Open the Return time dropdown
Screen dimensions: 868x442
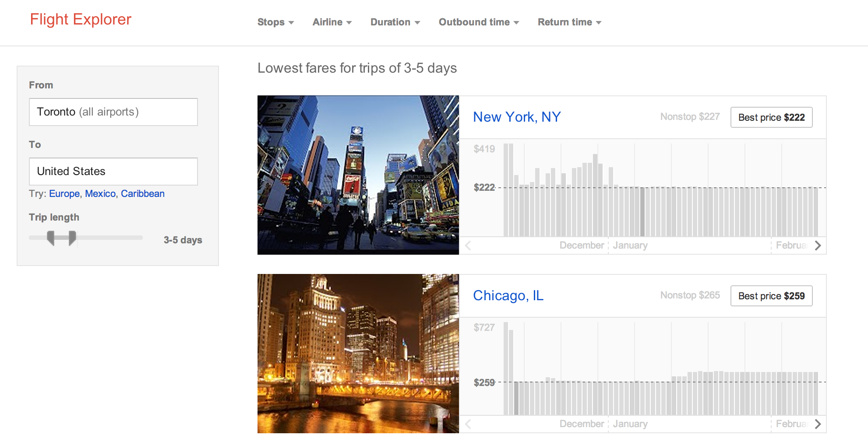[569, 22]
